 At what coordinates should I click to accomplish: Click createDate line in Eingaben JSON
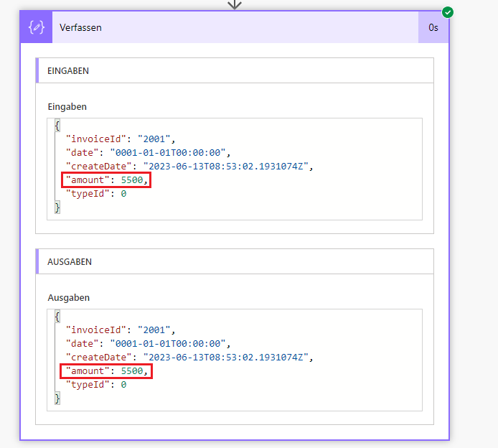[x=189, y=167]
